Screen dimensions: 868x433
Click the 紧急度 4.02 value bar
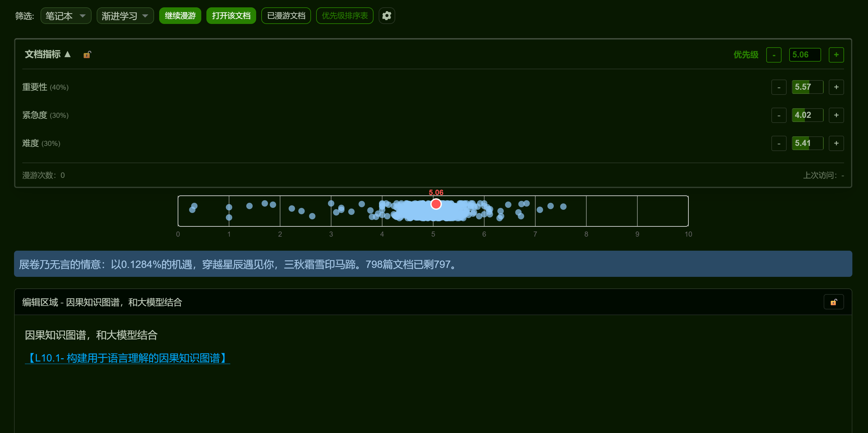click(x=807, y=115)
